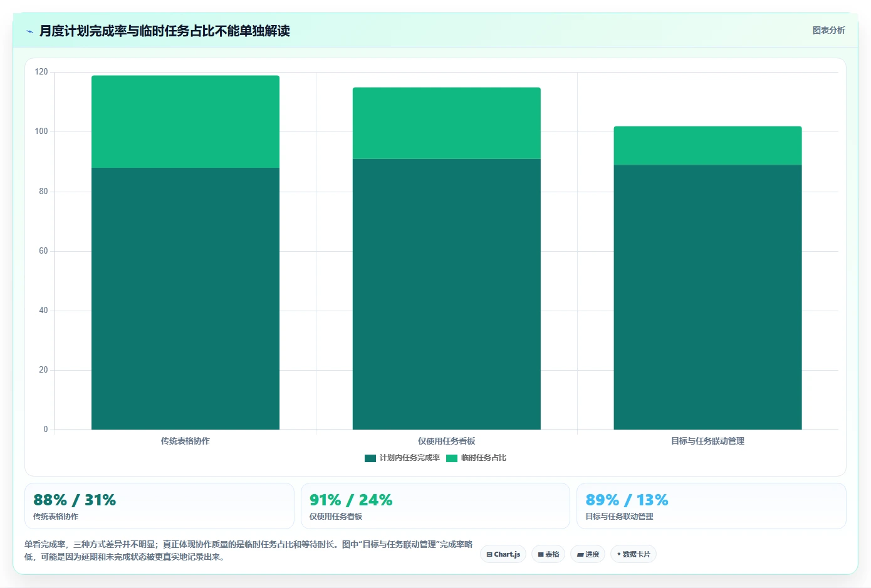This screenshot has height=588, width=871.
Task: Click the 仅使用任务看板 caption under 91% / 24%
Action: pos(336,517)
